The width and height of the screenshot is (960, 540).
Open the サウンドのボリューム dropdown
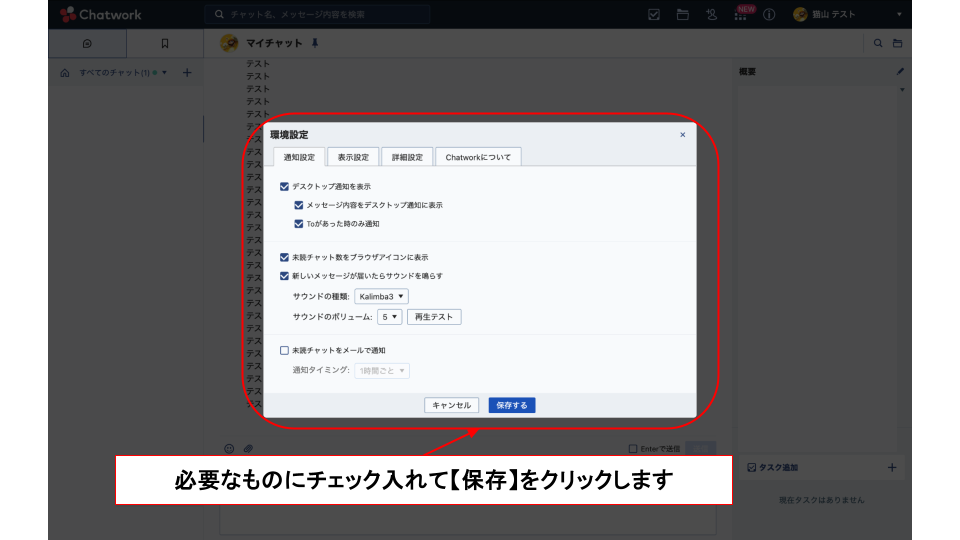[x=389, y=317]
